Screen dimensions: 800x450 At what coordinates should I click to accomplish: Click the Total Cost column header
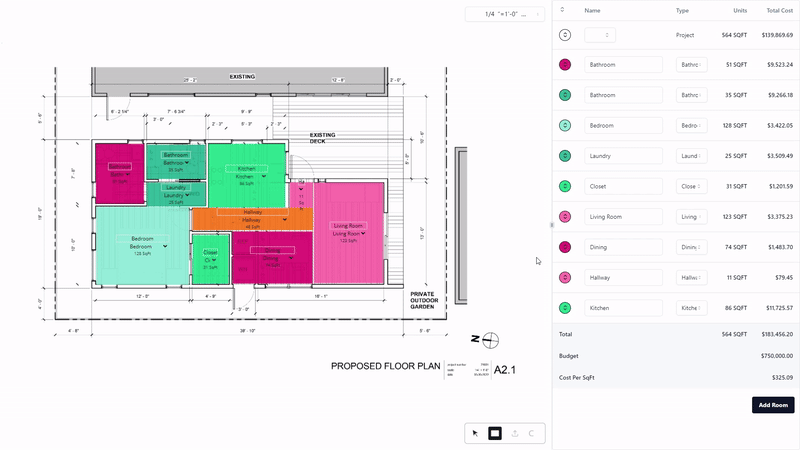click(779, 11)
